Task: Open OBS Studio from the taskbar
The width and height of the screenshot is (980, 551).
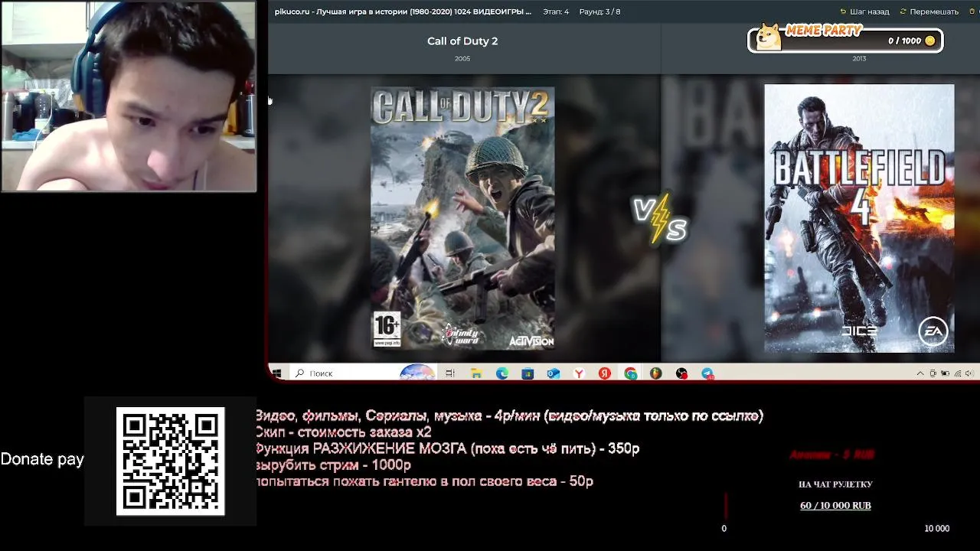Action: (681, 373)
